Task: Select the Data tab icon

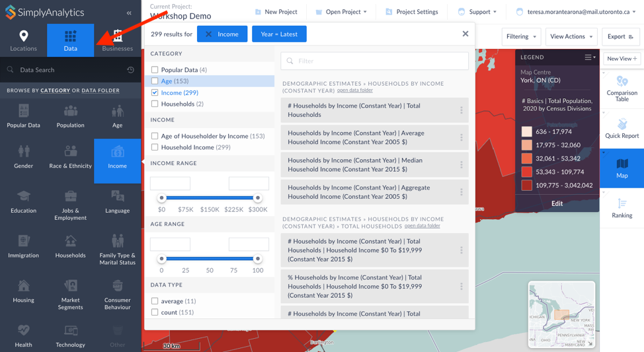Action: [x=70, y=36]
